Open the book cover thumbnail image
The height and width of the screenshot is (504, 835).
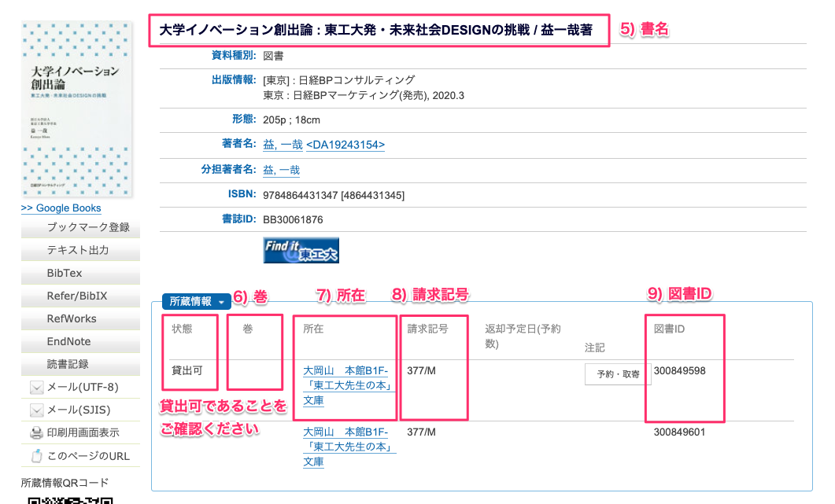click(x=76, y=109)
